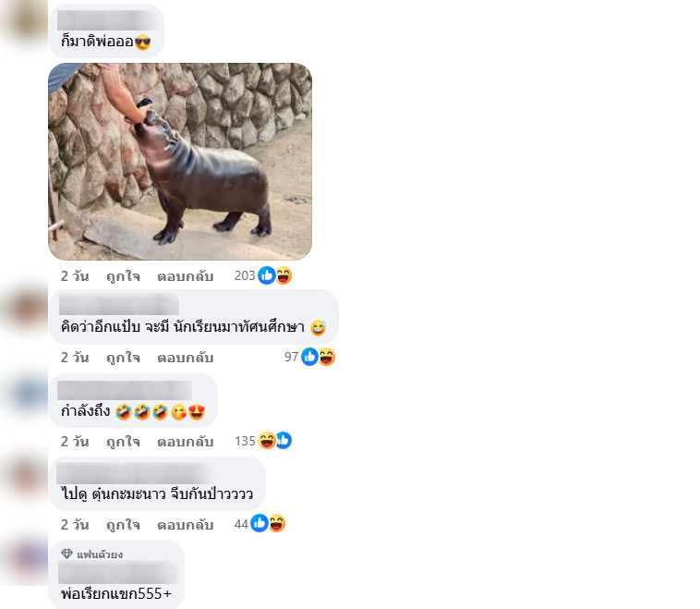Click the haha reaction icon beside 203
Viewport: 700px width, 609px height.
284,275
